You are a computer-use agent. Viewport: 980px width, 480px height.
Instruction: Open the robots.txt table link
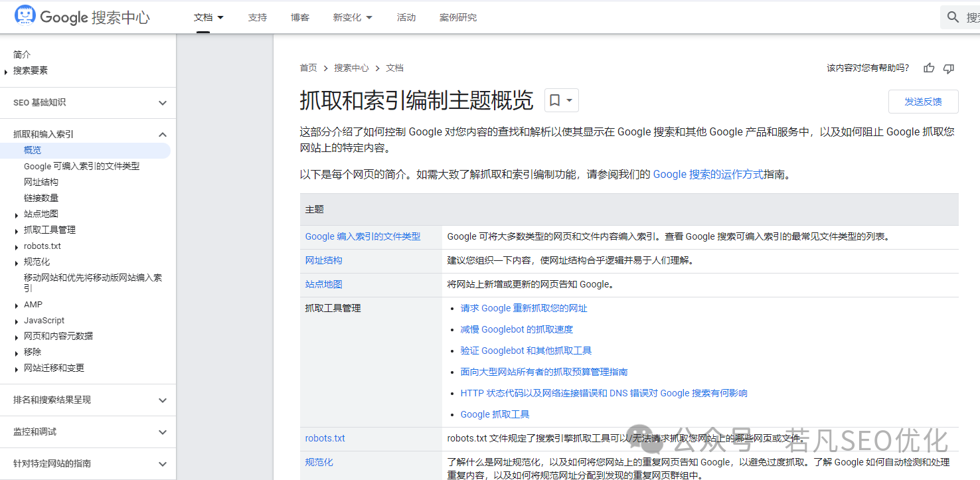point(325,438)
